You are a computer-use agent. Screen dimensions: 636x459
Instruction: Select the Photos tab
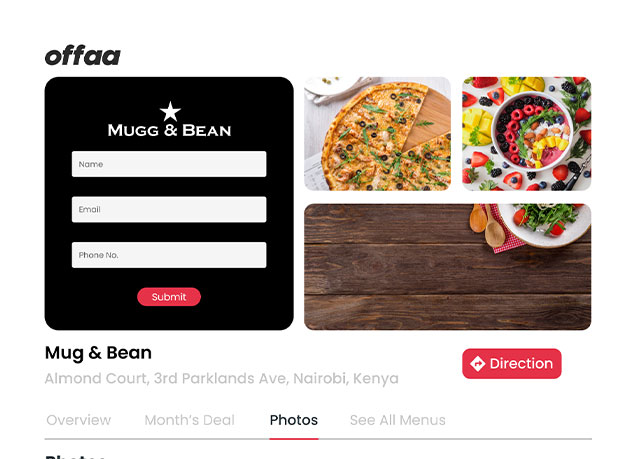point(294,420)
